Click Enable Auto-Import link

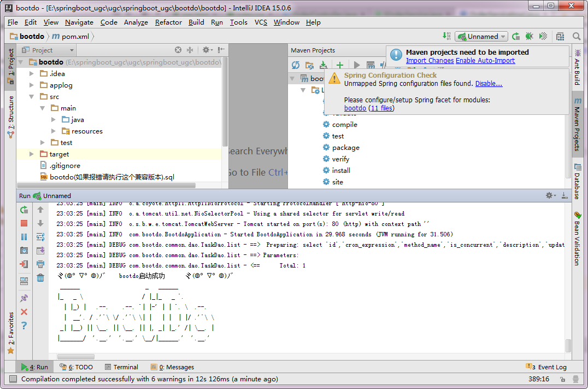[x=485, y=60]
